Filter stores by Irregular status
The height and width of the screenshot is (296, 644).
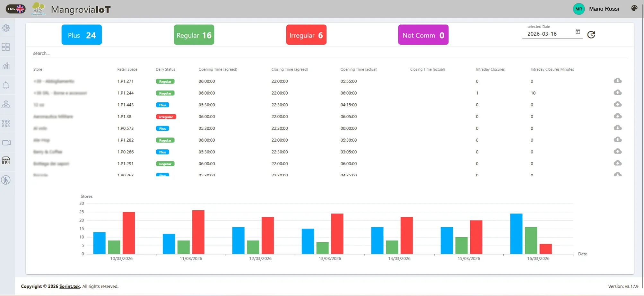coord(306,35)
